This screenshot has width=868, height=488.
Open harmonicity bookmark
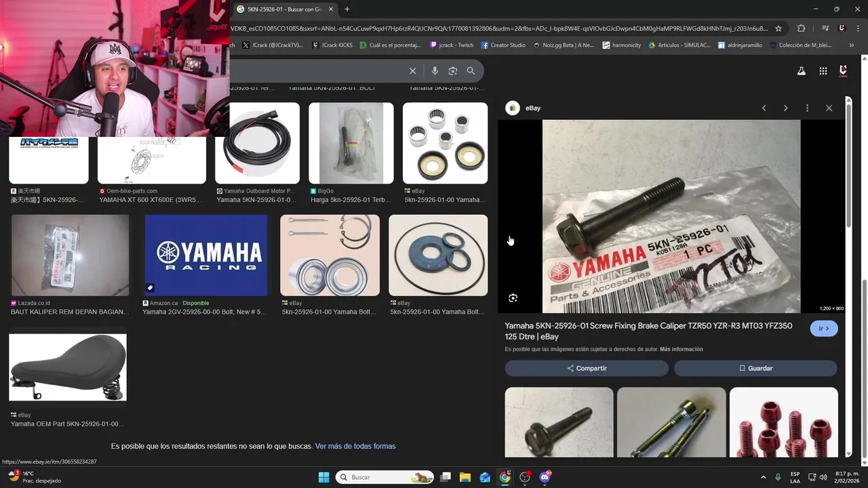point(621,45)
